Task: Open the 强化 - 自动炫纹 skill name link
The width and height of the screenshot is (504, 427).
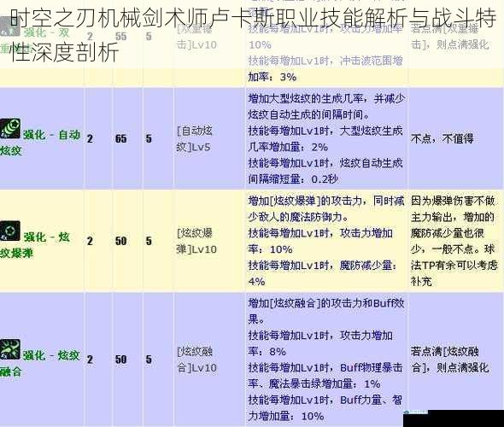Action: tap(40, 143)
